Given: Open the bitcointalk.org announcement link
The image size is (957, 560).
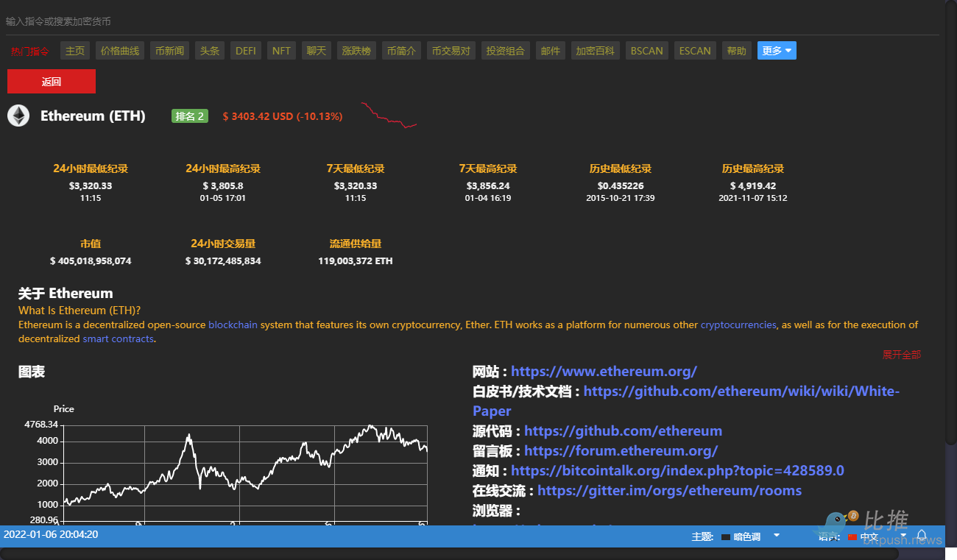Looking at the screenshot, I should pos(677,471).
